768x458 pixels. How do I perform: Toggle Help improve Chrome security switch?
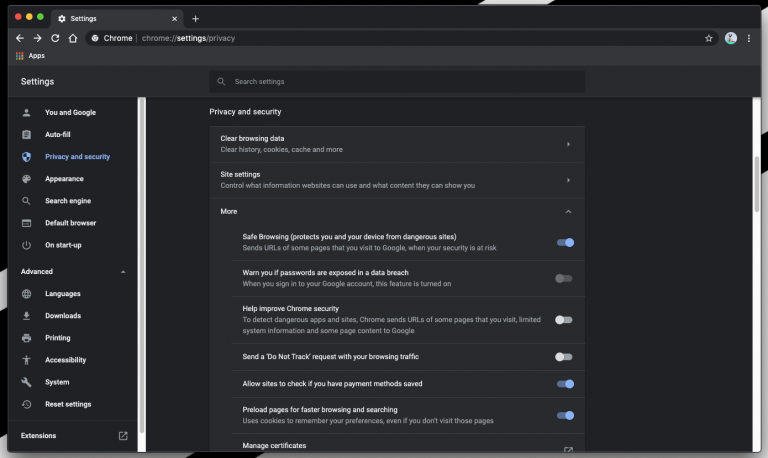tap(564, 320)
